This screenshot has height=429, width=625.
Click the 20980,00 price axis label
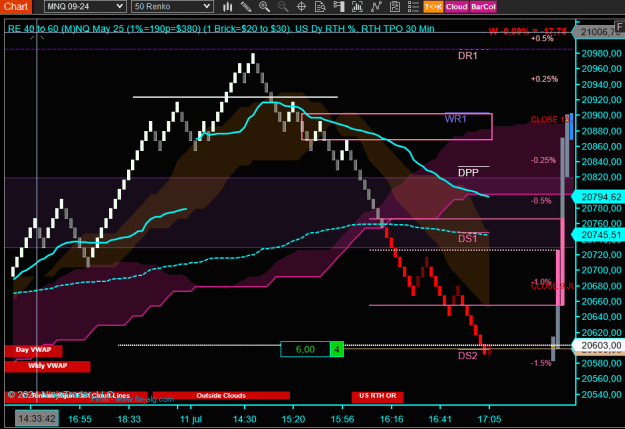[x=601, y=53]
